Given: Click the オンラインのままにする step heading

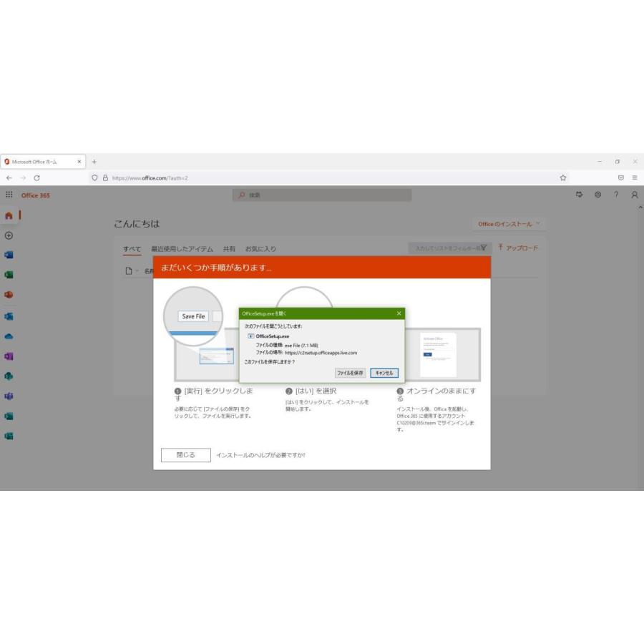Looking at the screenshot, I should tap(436, 394).
